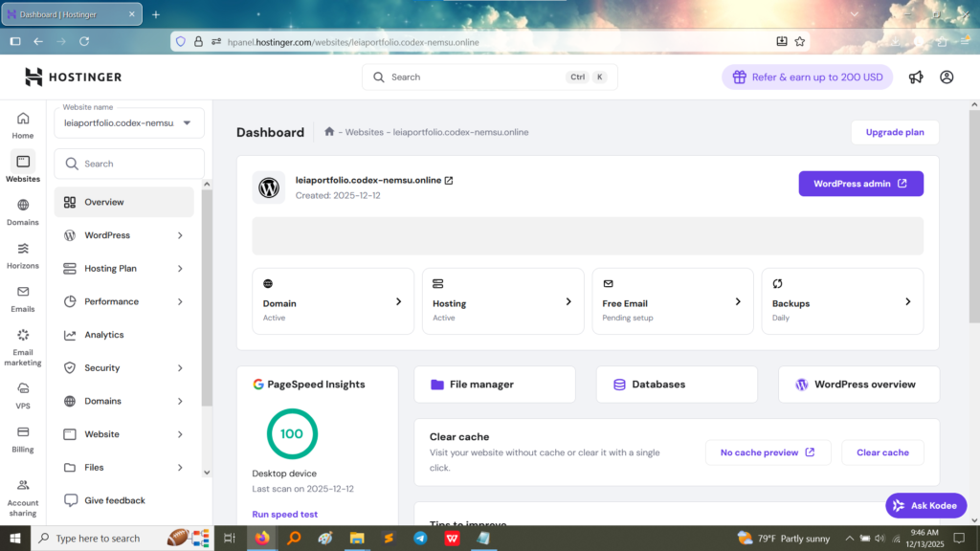This screenshot has width=980, height=551.
Task: Open Horizons from the left rail
Action: (x=23, y=255)
